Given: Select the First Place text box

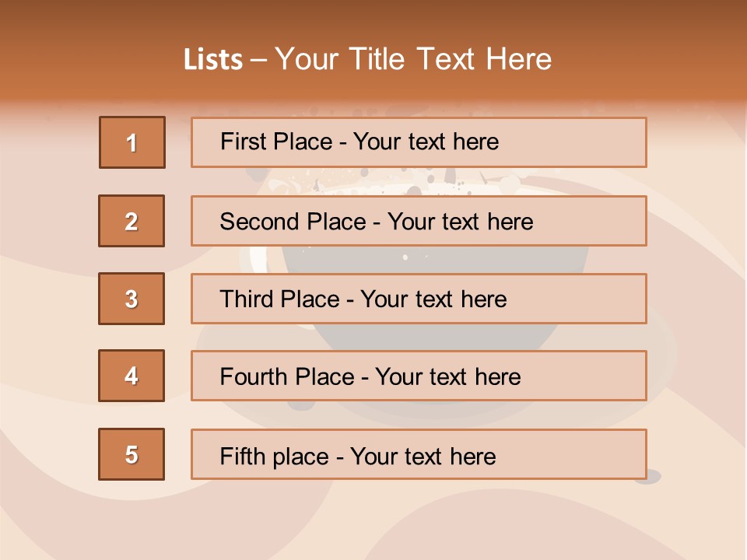Looking at the screenshot, I should (x=419, y=142).
